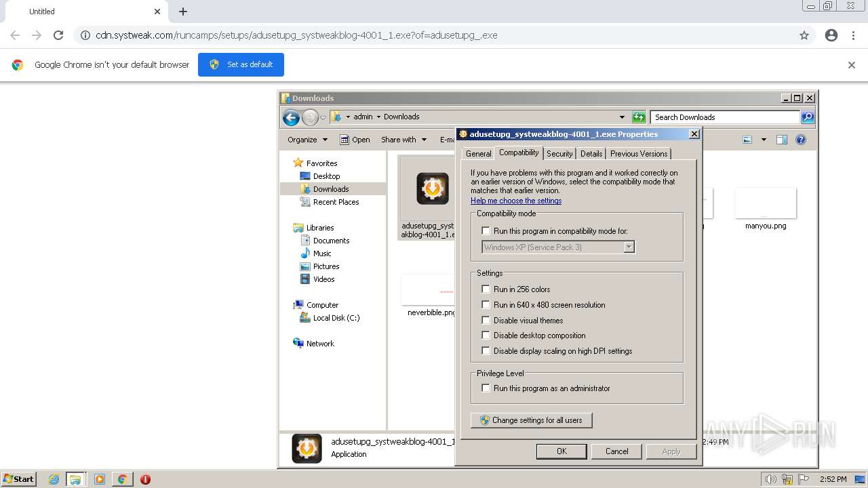Open the Organize menu
Image resolution: width=868 pixels, height=488 pixels.
308,140
